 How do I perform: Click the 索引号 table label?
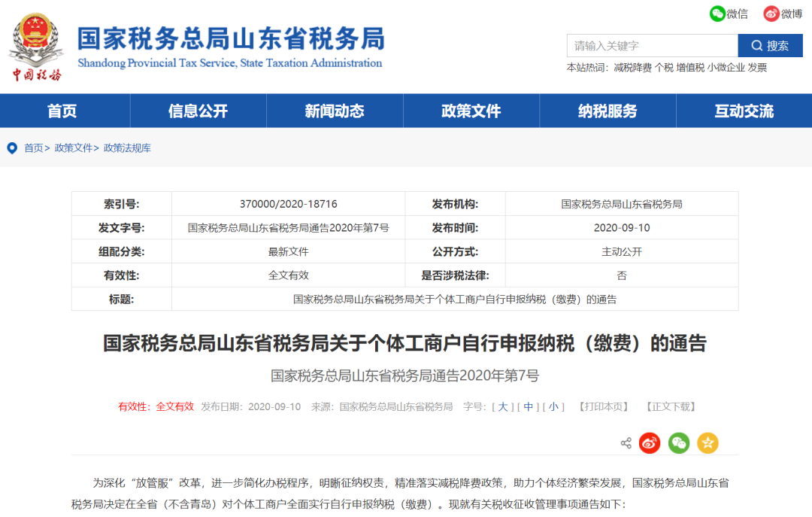(122, 204)
